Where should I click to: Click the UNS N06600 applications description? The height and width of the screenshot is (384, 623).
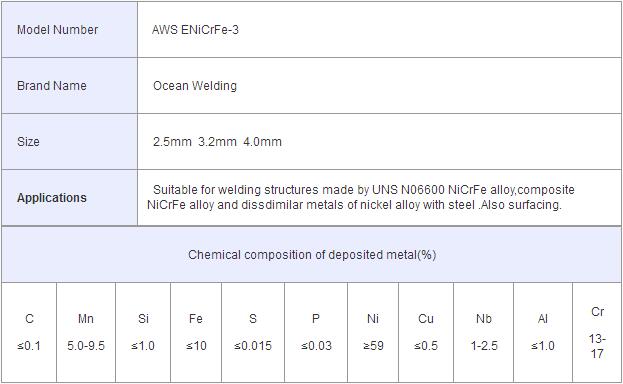click(360, 197)
